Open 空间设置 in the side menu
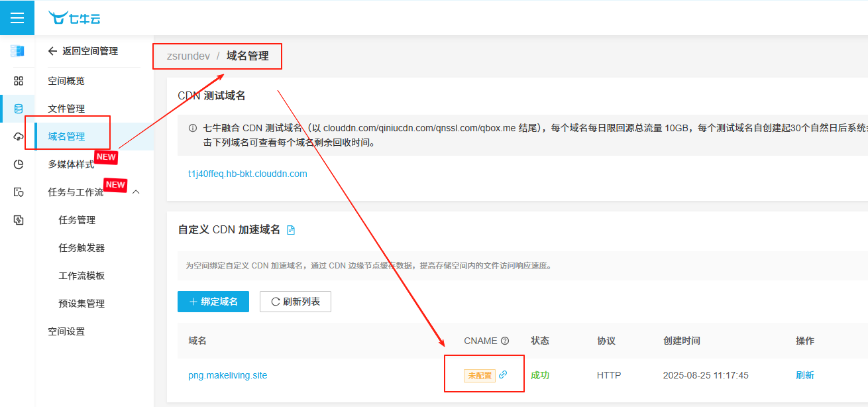 click(66, 331)
